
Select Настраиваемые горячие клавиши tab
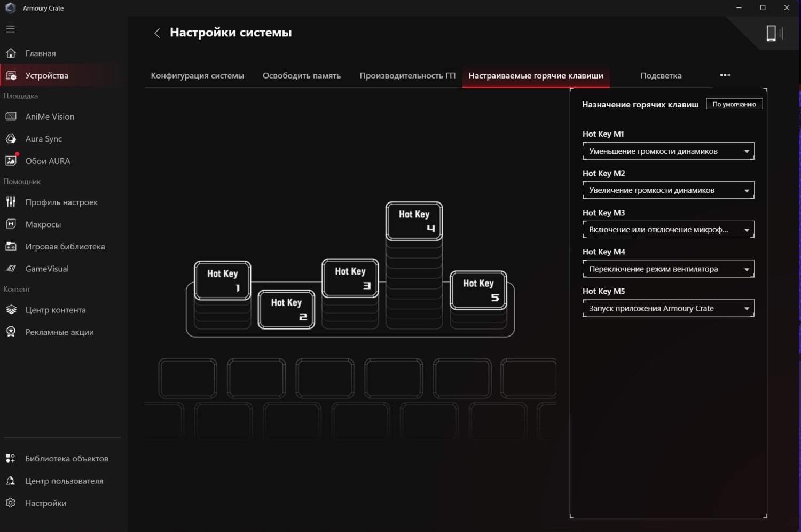tap(536, 76)
